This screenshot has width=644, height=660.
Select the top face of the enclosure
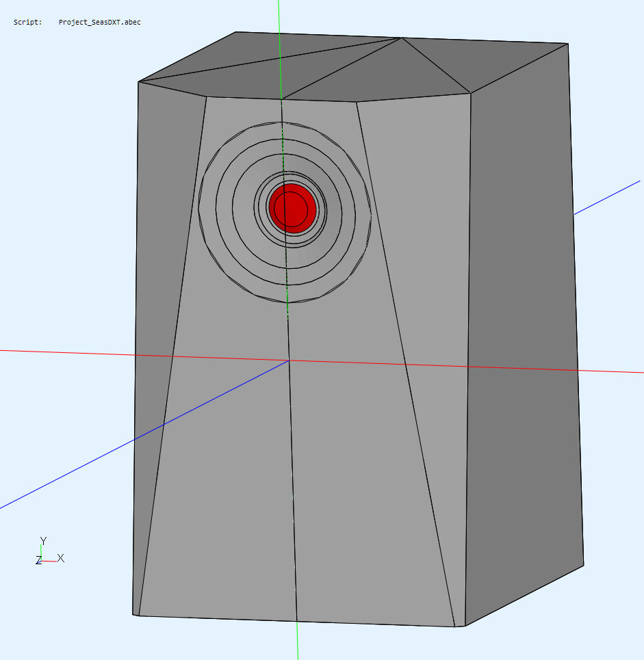(353, 67)
